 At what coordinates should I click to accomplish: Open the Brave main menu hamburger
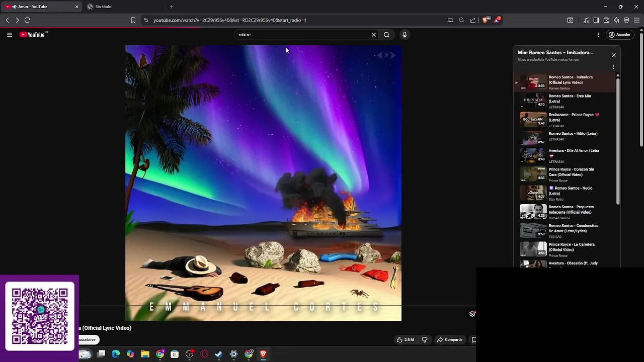coord(636,20)
